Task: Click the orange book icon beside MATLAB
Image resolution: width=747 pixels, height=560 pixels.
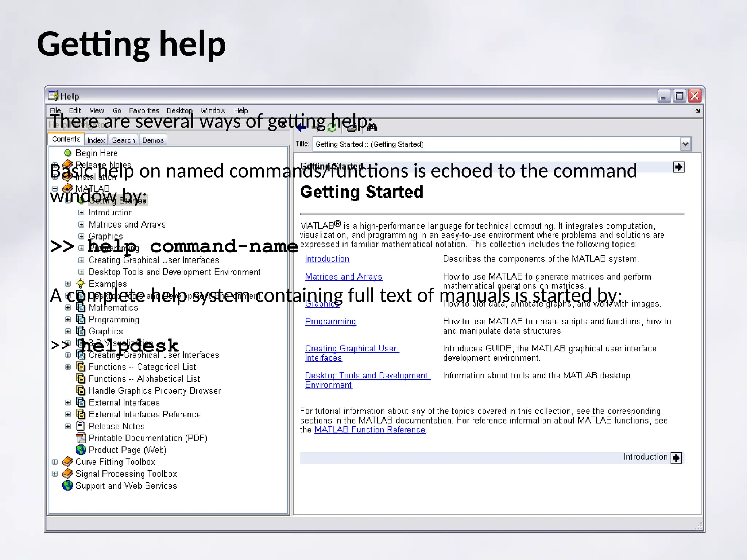Action: click(x=67, y=188)
